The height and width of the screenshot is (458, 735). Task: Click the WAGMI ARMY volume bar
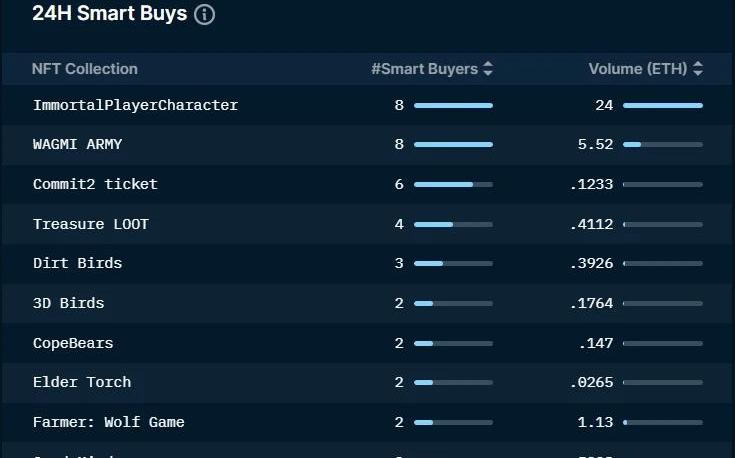coord(662,144)
